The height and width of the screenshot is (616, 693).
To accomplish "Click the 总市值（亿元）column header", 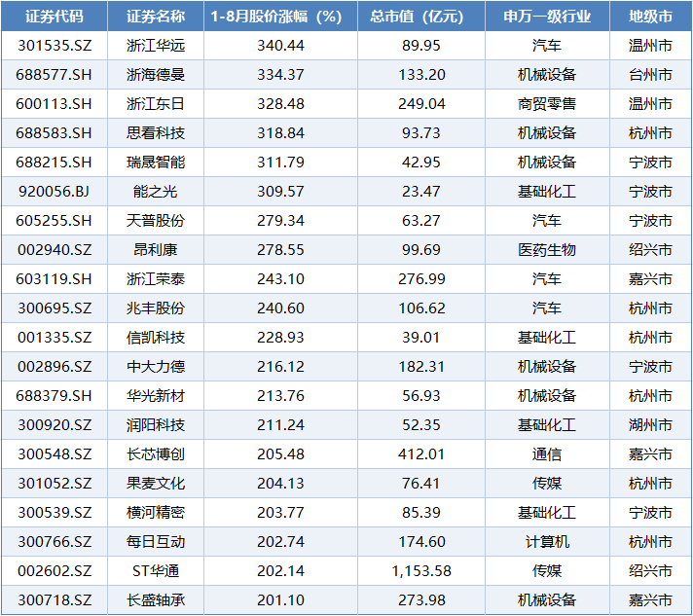I will (x=421, y=17).
